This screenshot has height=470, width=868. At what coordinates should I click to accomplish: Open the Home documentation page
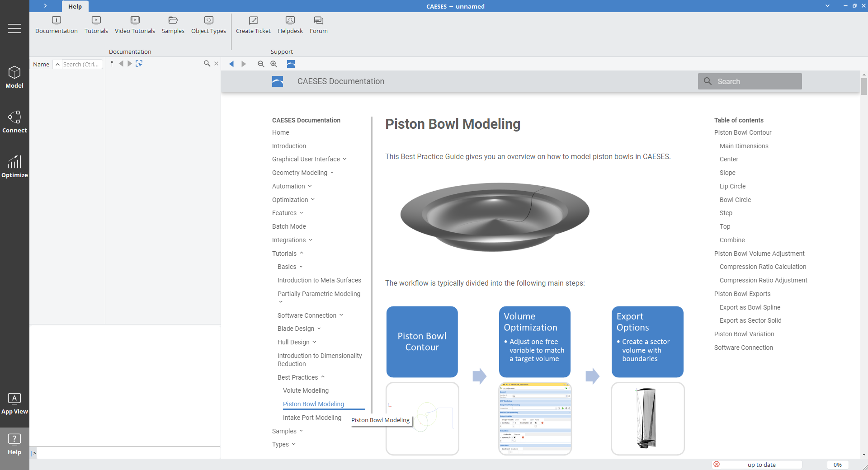tap(280, 132)
